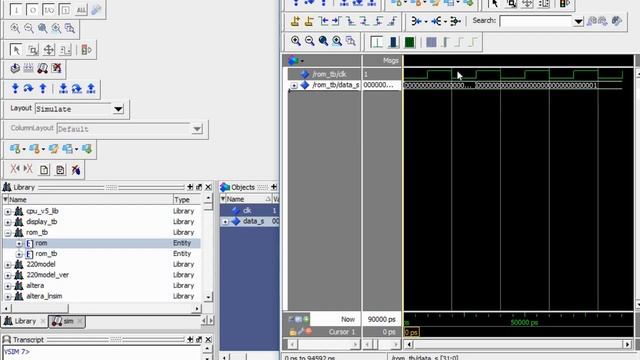Screen dimensions: 640x360
Task: Zoom in on active cursor in Wave
Action: click(337, 41)
